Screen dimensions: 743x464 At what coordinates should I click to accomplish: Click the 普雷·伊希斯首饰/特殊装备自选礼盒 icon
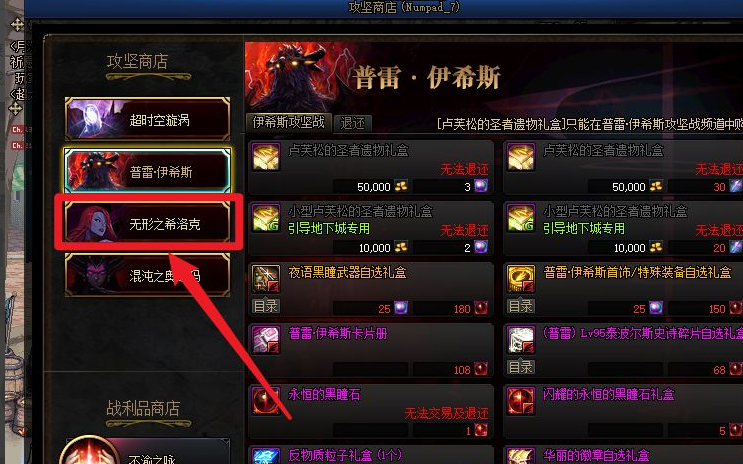[521, 279]
